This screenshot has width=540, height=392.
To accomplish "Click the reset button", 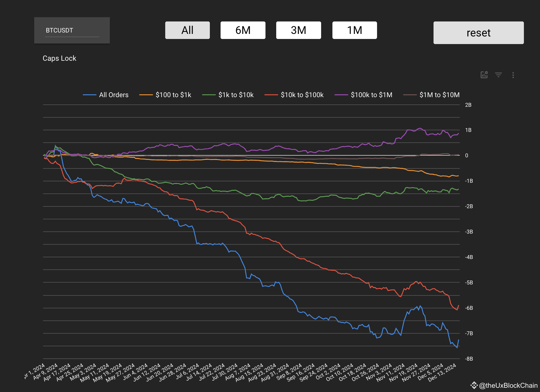I will tap(478, 32).
